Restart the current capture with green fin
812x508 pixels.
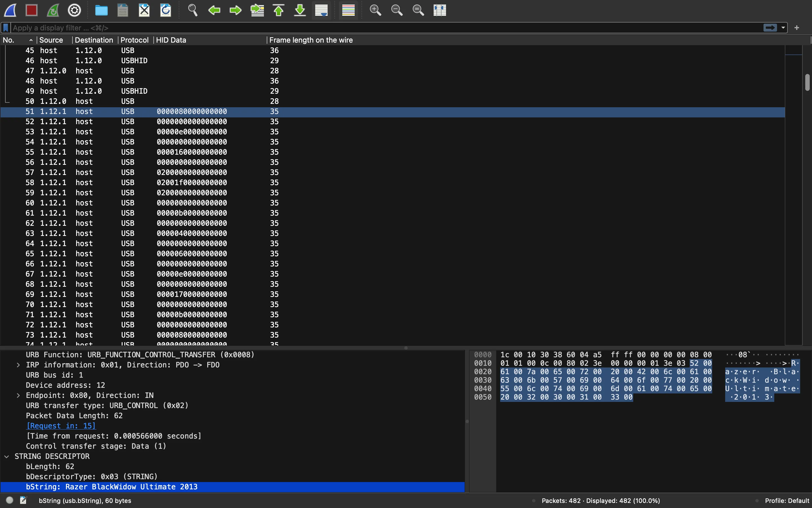click(53, 10)
